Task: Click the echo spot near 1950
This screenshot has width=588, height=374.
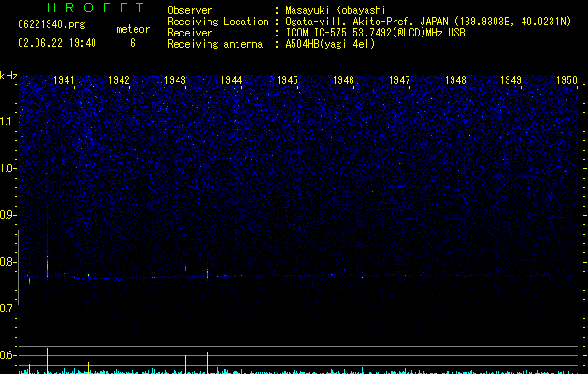Action: [566, 275]
